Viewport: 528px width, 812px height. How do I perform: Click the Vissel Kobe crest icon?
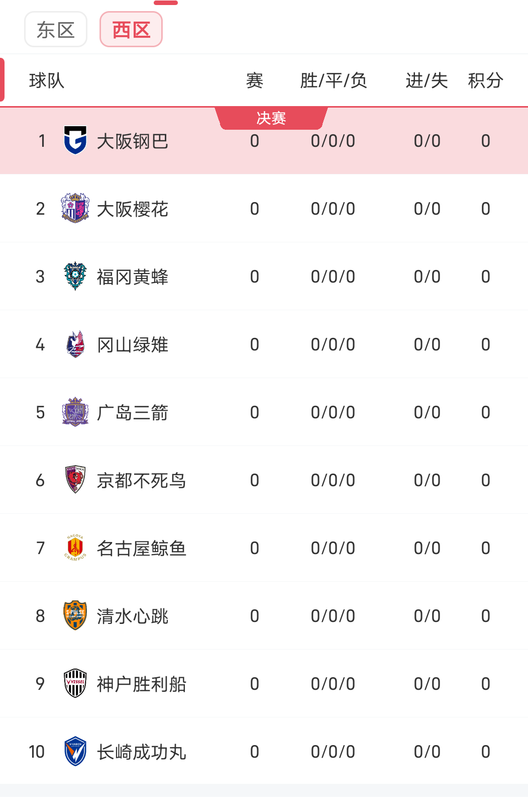[75, 683]
